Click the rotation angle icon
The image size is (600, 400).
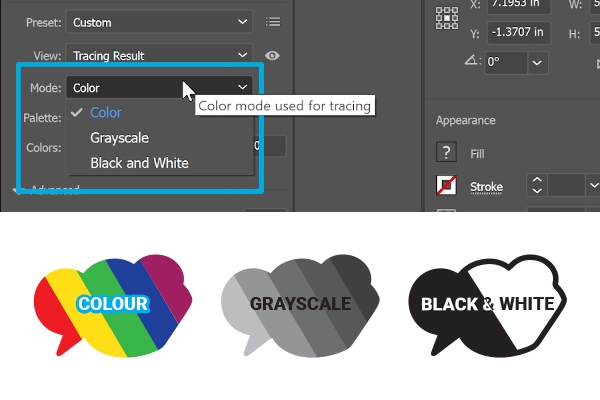(472, 62)
